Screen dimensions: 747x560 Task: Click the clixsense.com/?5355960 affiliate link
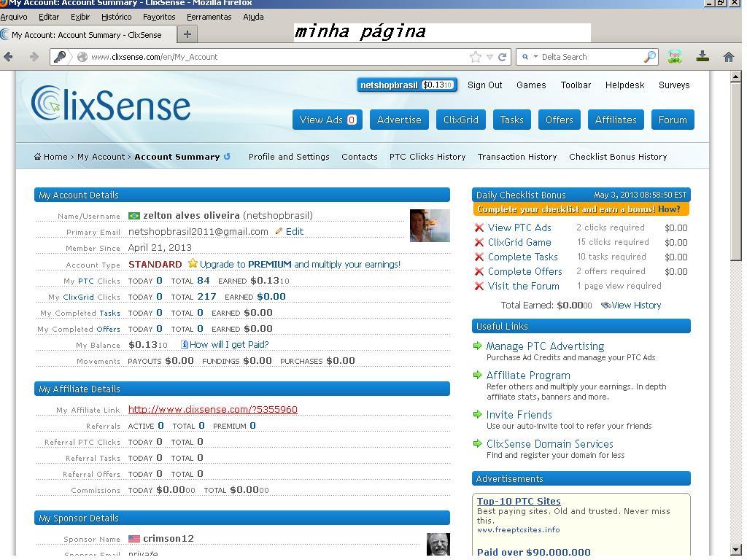point(212,410)
